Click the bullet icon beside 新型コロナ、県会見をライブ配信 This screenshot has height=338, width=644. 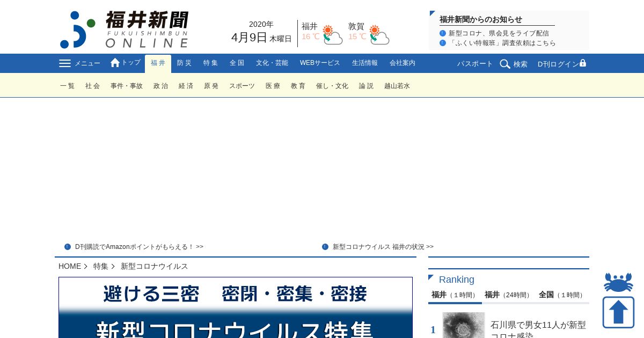[x=443, y=33]
